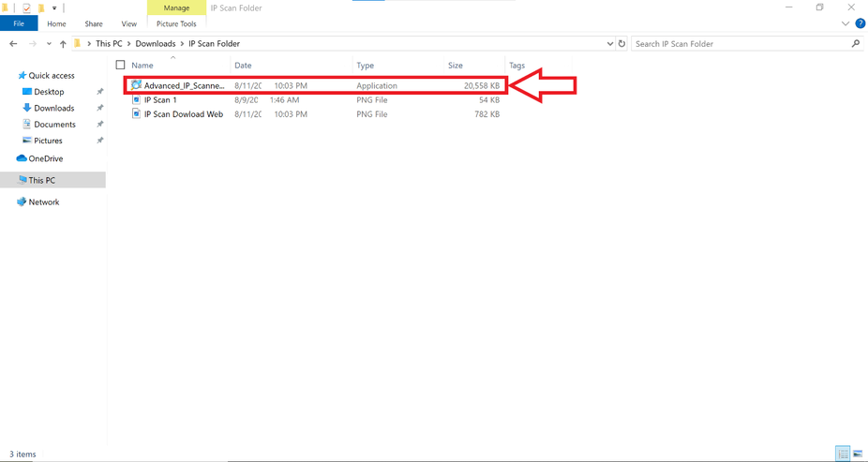The image size is (868, 462).
Task: Unpin Downloads from Quick access
Action: 100,108
